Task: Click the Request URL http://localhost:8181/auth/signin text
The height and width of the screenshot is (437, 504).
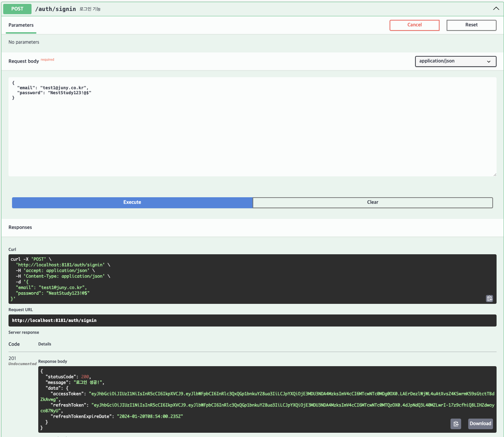Action: point(54,320)
